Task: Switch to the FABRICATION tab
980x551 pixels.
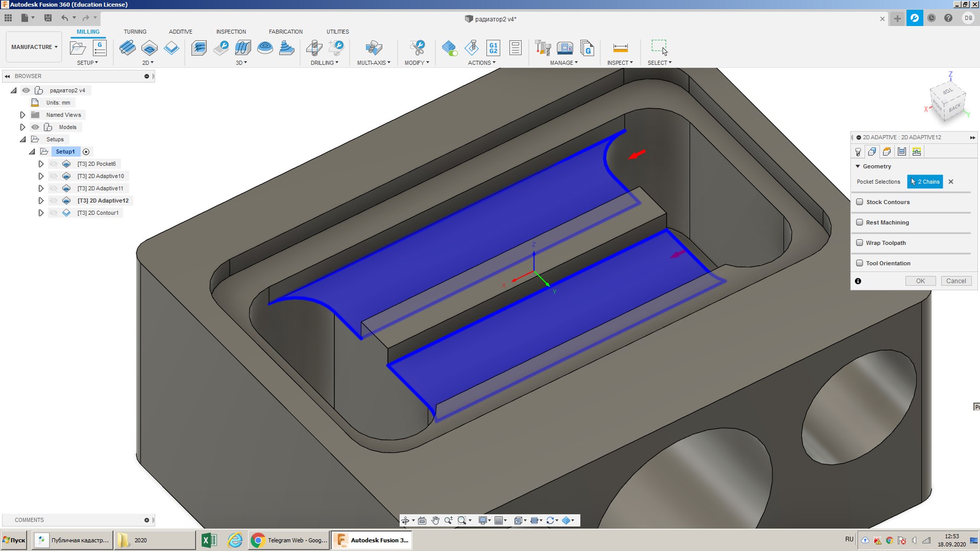Action: (285, 32)
